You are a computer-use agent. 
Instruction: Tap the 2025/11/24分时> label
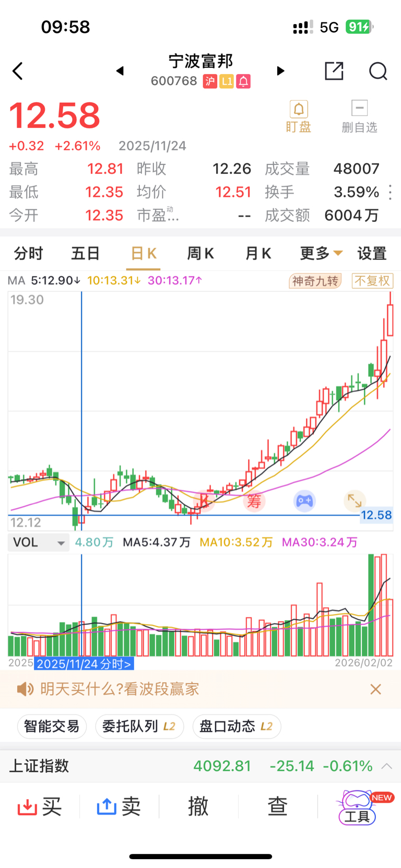coord(84,664)
